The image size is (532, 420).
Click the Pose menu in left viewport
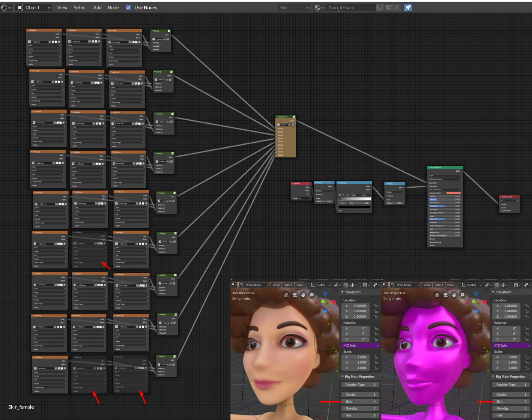pyautogui.click(x=299, y=285)
